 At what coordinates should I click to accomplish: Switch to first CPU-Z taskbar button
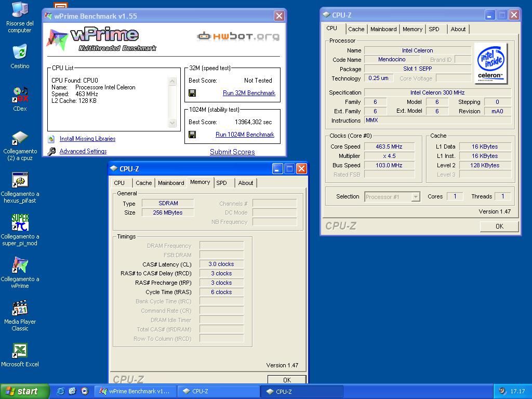coord(219,391)
